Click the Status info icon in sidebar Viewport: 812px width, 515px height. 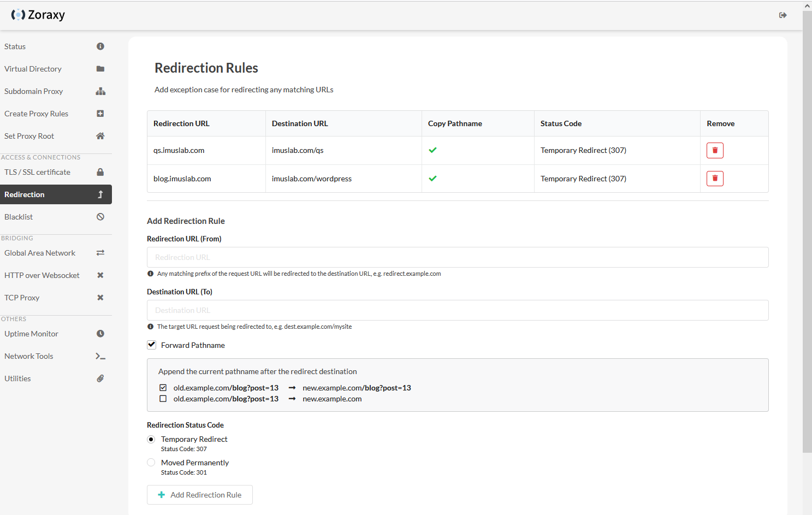click(x=100, y=46)
